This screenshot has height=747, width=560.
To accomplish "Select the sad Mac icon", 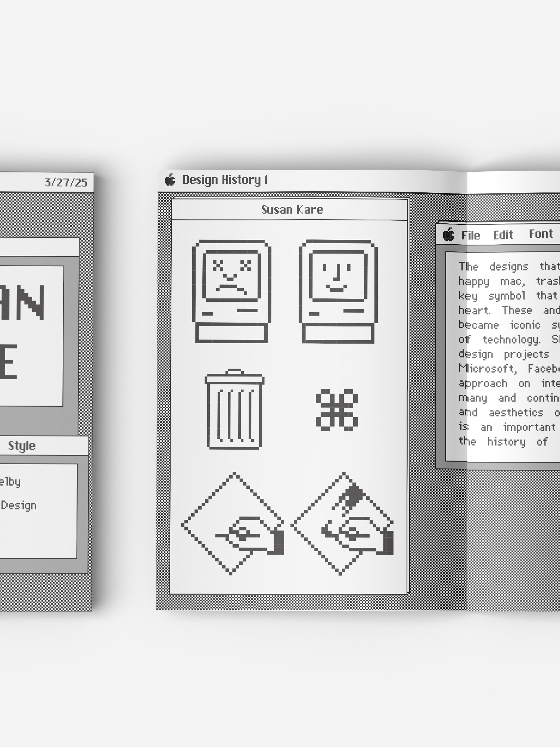I will (x=231, y=291).
